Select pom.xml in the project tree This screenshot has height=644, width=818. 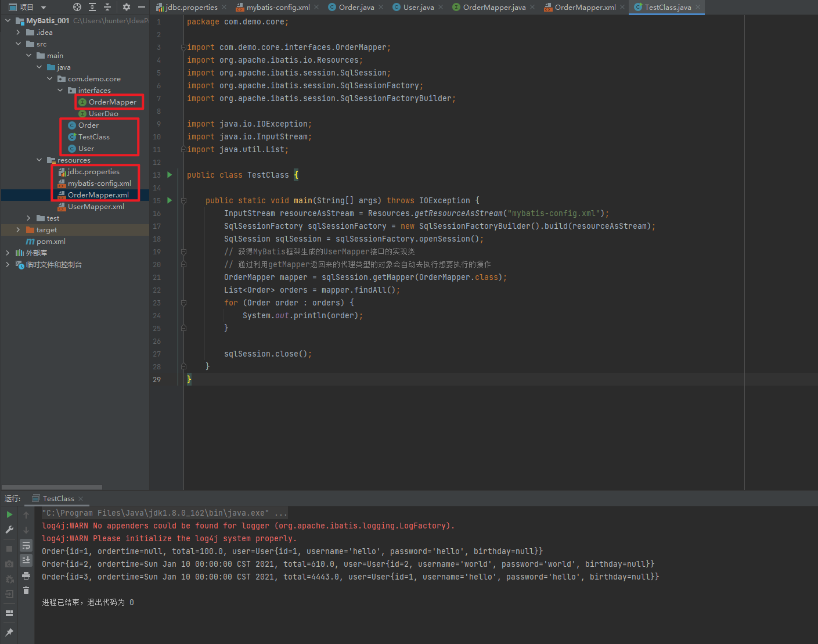(51, 242)
